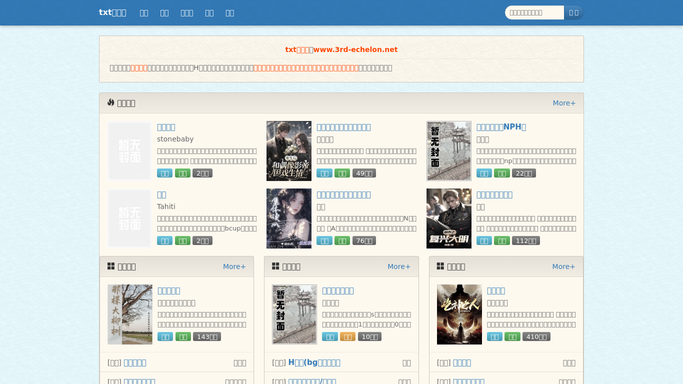Click the search button beside the search field

(574, 13)
